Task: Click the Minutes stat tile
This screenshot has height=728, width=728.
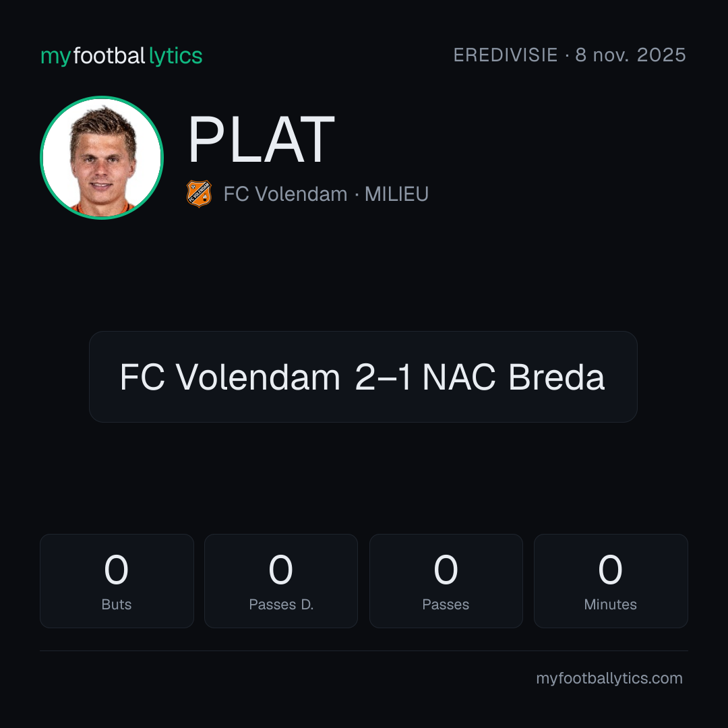Action: coord(611,581)
